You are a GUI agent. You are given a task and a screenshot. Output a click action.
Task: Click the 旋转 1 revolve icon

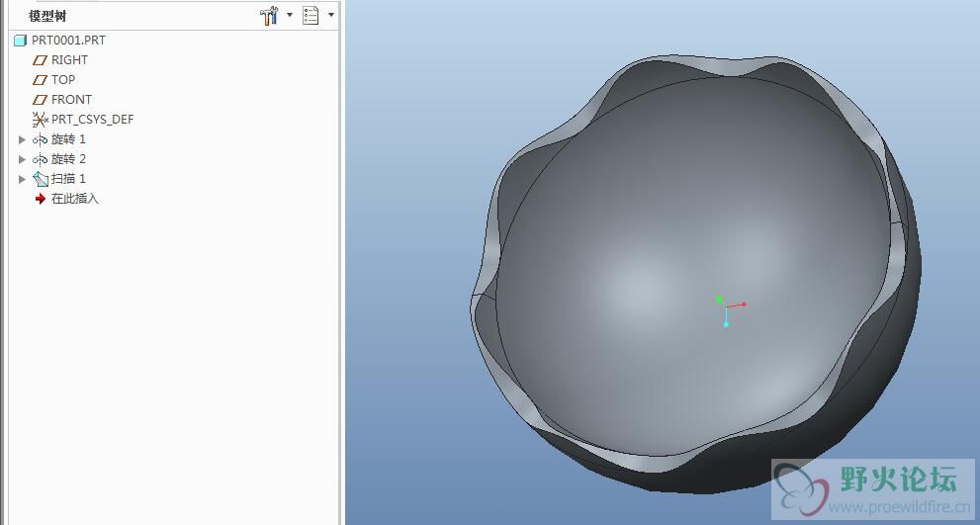tap(40, 140)
